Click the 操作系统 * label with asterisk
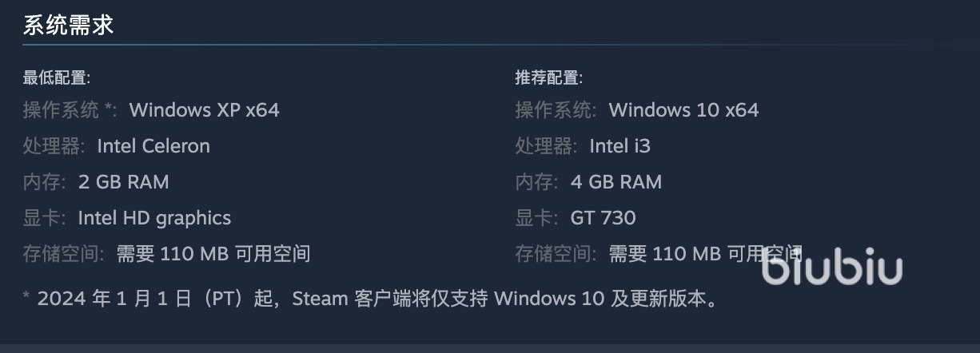Screen dimensions: 980x353 pyautogui.click(x=69, y=110)
